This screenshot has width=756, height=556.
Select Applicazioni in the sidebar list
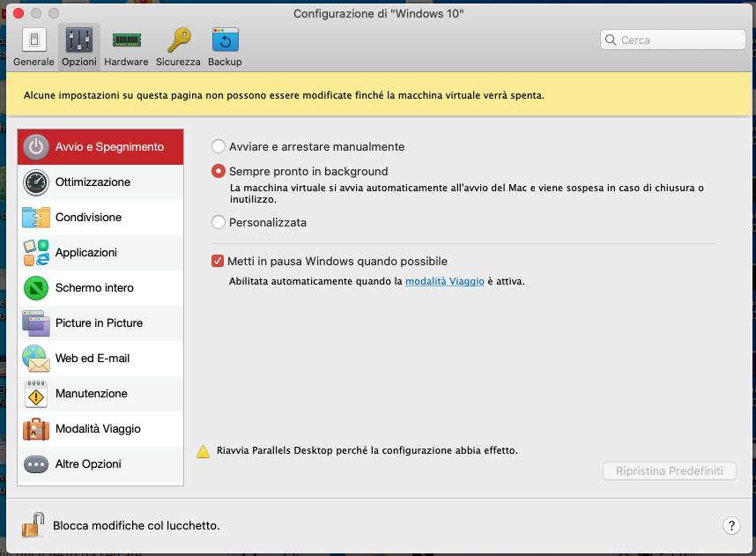coord(100,253)
